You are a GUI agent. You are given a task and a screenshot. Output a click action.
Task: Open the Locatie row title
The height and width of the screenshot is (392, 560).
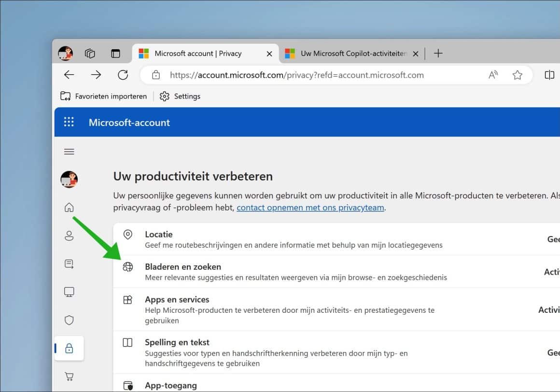click(158, 234)
